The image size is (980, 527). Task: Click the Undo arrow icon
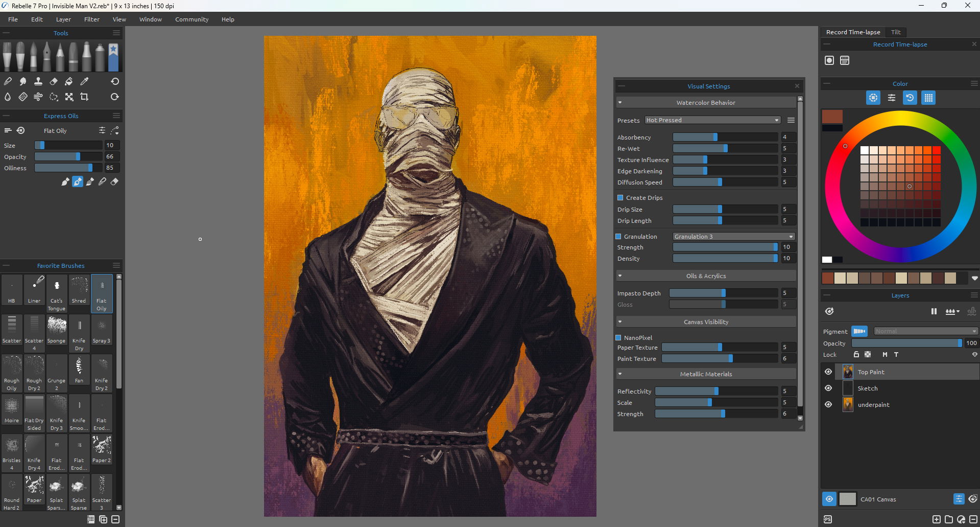click(x=115, y=81)
